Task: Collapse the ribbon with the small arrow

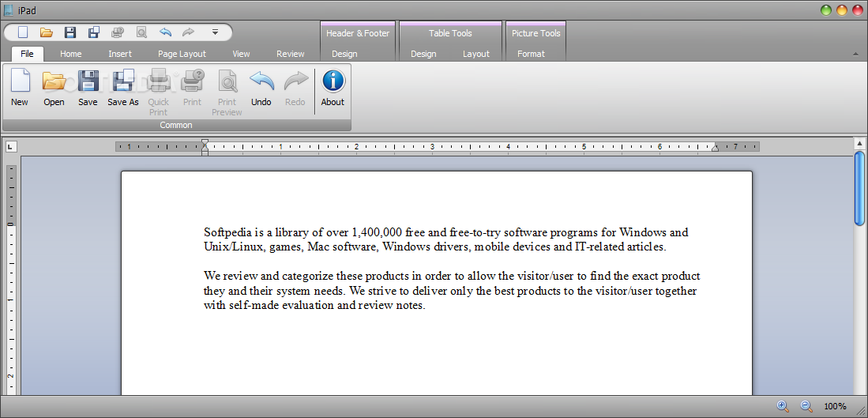Action: tap(857, 54)
